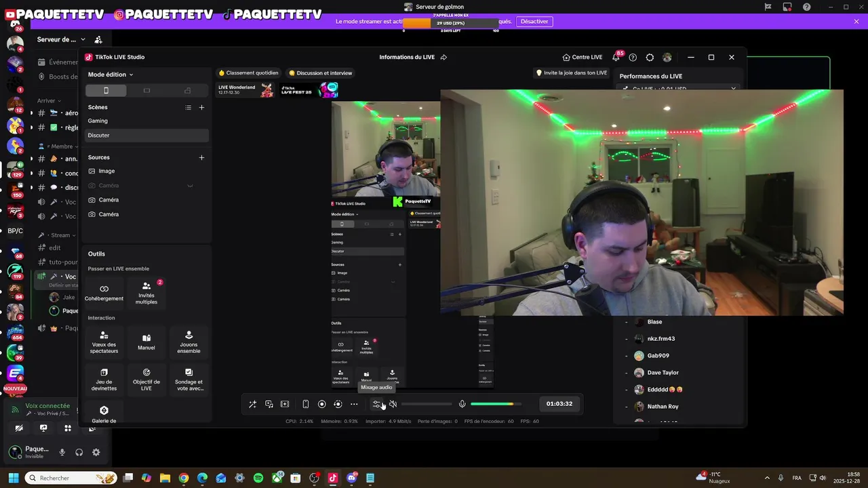Unmute the muted speaker icon in TikTok toolbar
The width and height of the screenshot is (868, 488).
point(393,404)
